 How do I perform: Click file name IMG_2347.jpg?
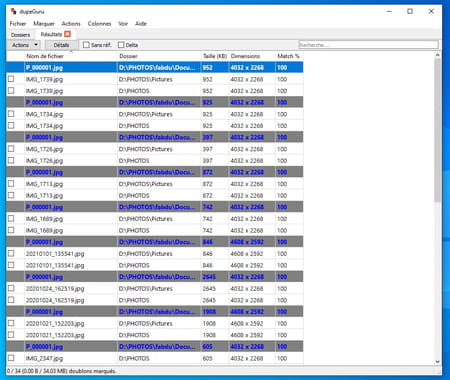pyautogui.click(x=44, y=358)
